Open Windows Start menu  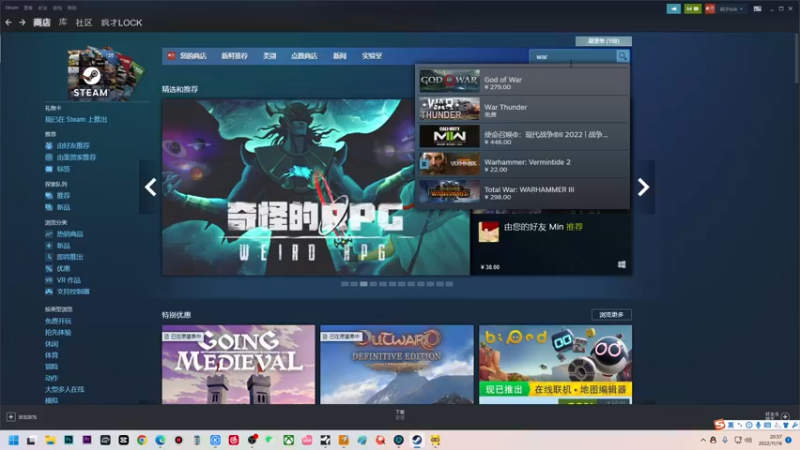[14, 440]
